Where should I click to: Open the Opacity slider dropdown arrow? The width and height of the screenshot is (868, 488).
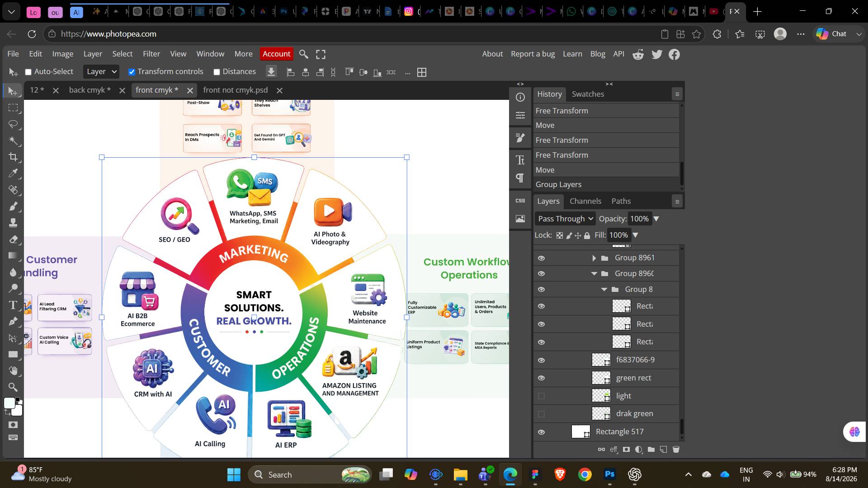click(x=656, y=219)
